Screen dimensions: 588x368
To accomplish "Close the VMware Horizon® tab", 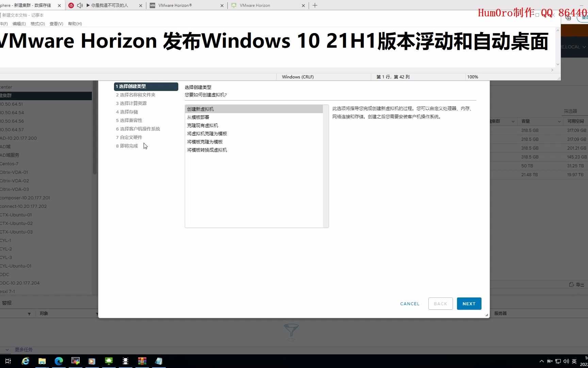I will tap(222, 5).
